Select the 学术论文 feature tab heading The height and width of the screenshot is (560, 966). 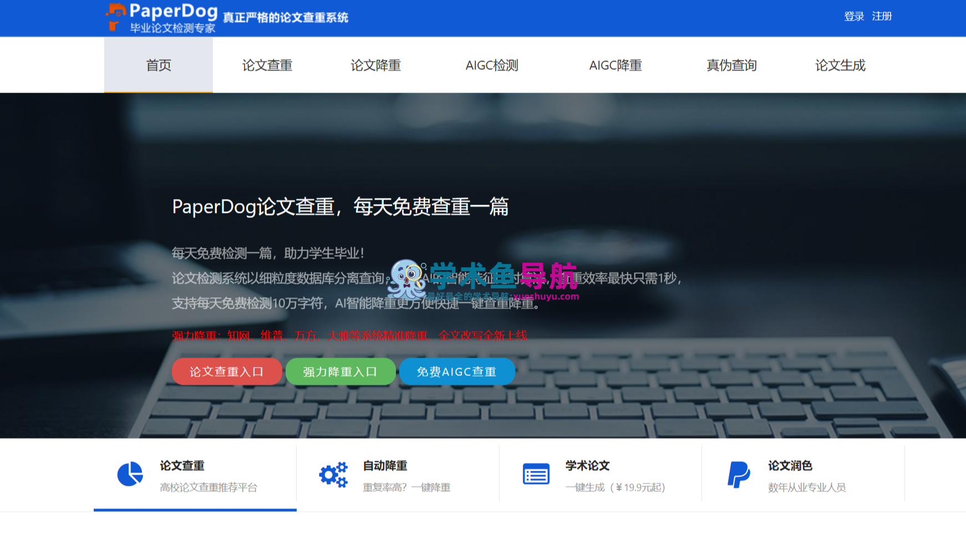tap(588, 466)
